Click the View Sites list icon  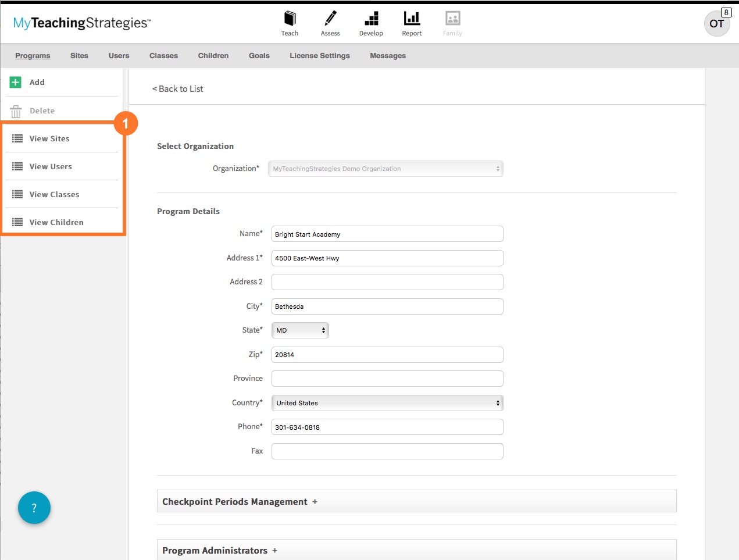pyautogui.click(x=17, y=138)
